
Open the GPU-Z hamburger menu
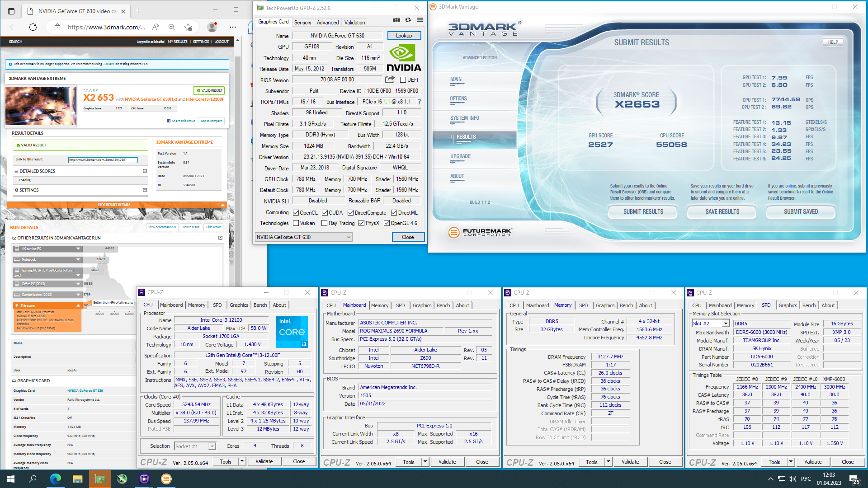pos(420,20)
